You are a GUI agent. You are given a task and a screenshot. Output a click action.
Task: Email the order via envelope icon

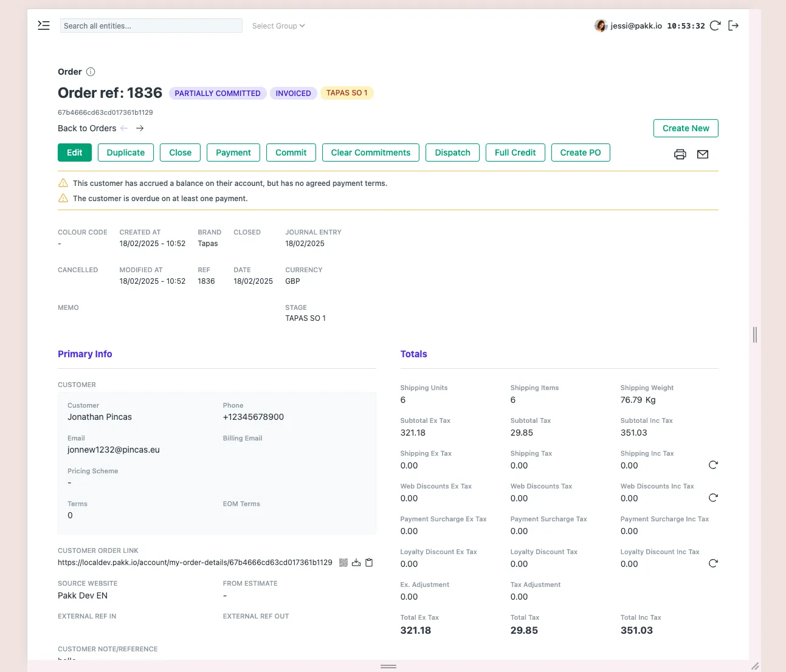703,154
